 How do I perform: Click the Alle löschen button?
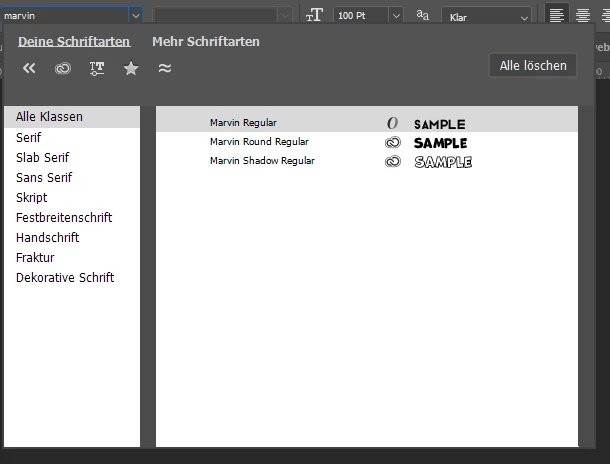(x=533, y=65)
